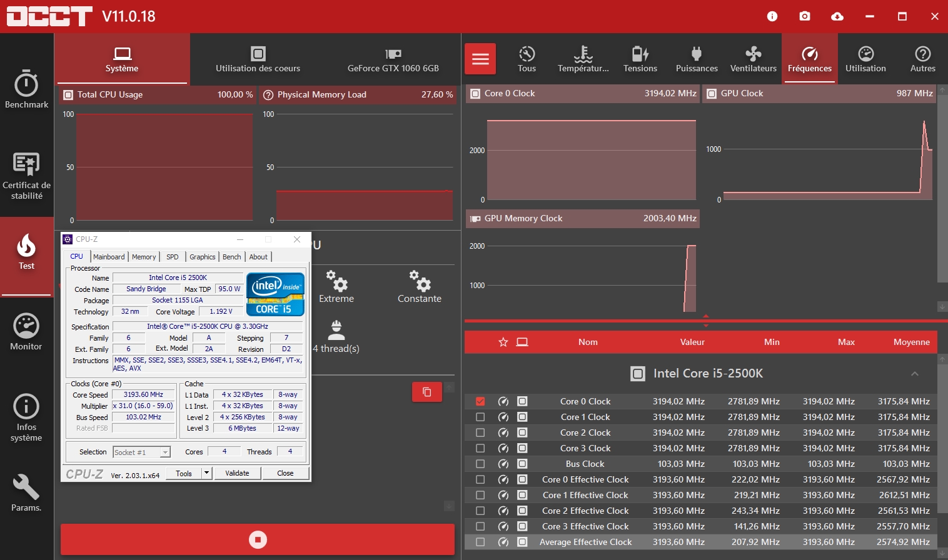Check the Bus Clock checkbox
The image size is (948, 560).
(x=480, y=464)
